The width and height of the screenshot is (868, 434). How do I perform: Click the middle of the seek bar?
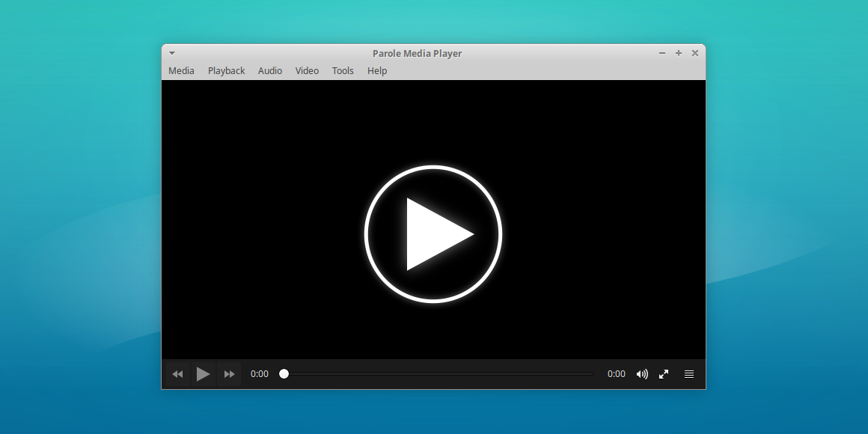(436, 373)
